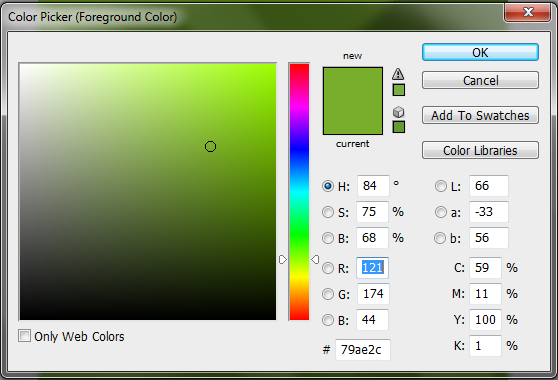558x380 pixels.
Task: Click the out-of-gamut warning triangle icon
Action: click(x=398, y=74)
